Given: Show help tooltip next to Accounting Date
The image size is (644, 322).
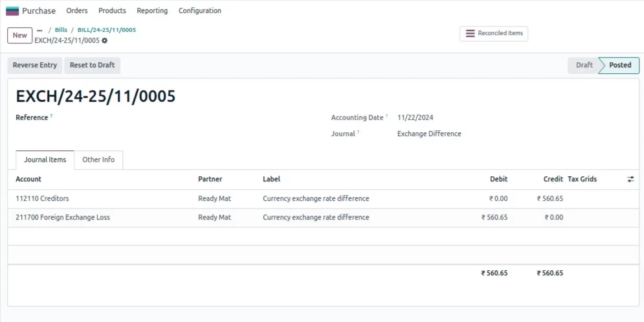Looking at the screenshot, I should coord(386,117).
